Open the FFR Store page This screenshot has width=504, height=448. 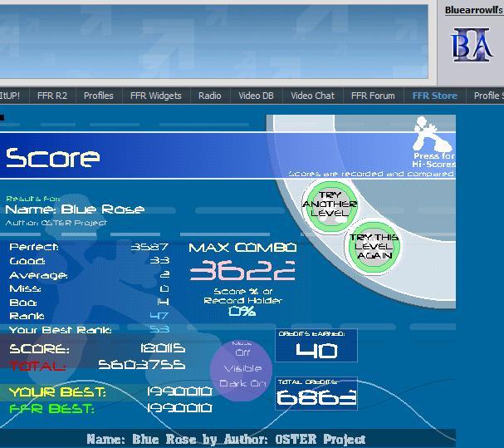click(434, 96)
